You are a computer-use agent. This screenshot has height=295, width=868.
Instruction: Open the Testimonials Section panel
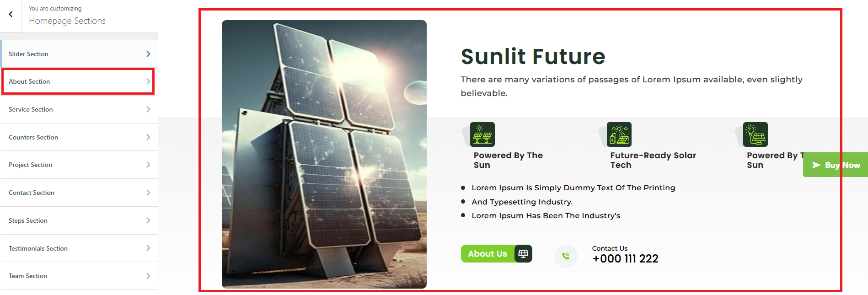point(79,248)
